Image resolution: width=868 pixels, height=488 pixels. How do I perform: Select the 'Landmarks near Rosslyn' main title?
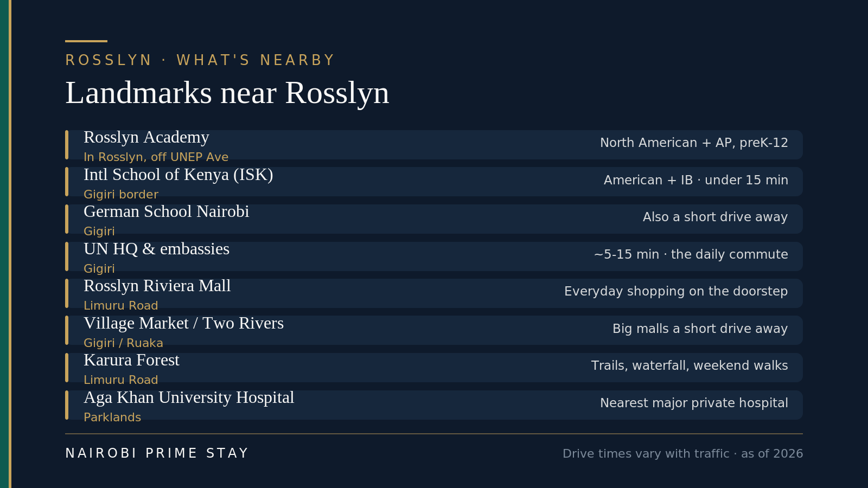[227, 93]
